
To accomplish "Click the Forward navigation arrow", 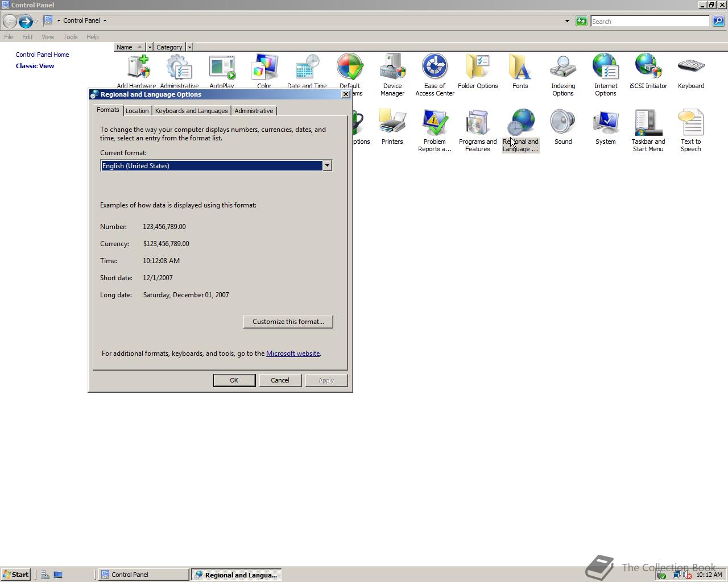I will click(25, 22).
